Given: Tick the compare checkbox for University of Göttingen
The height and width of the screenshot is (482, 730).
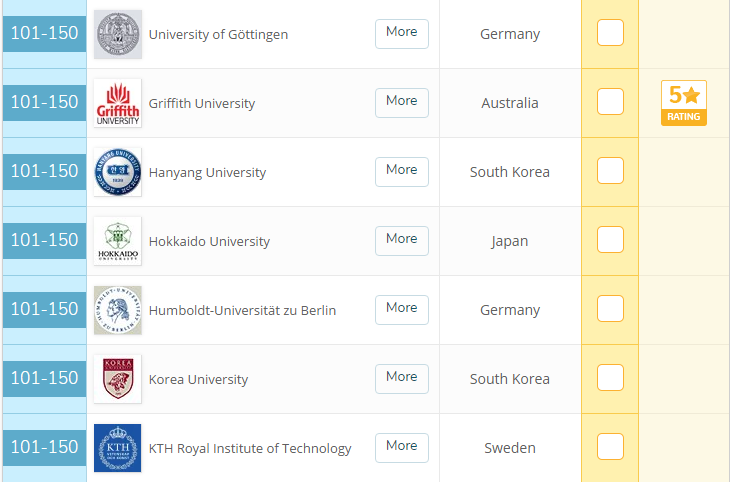Looking at the screenshot, I should click(610, 33).
